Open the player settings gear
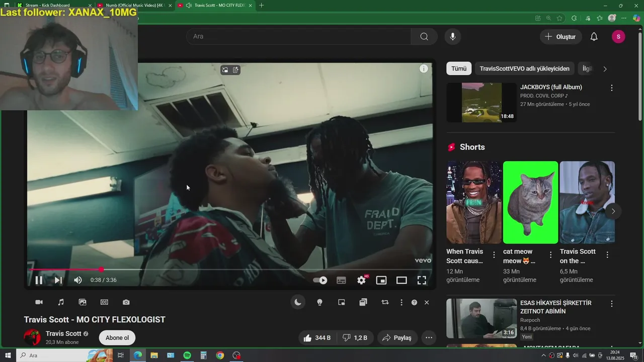Viewport: 644px width, 362px height. tap(362, 280)
